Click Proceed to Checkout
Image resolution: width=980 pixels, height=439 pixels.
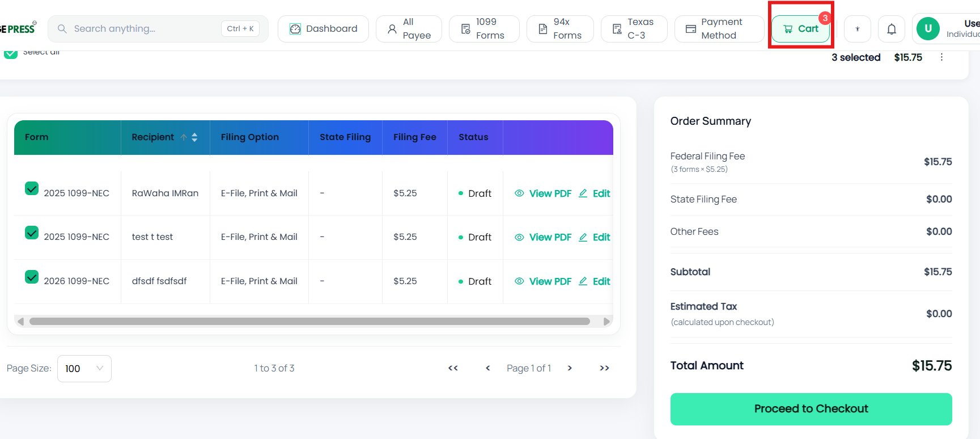[811, 409]
